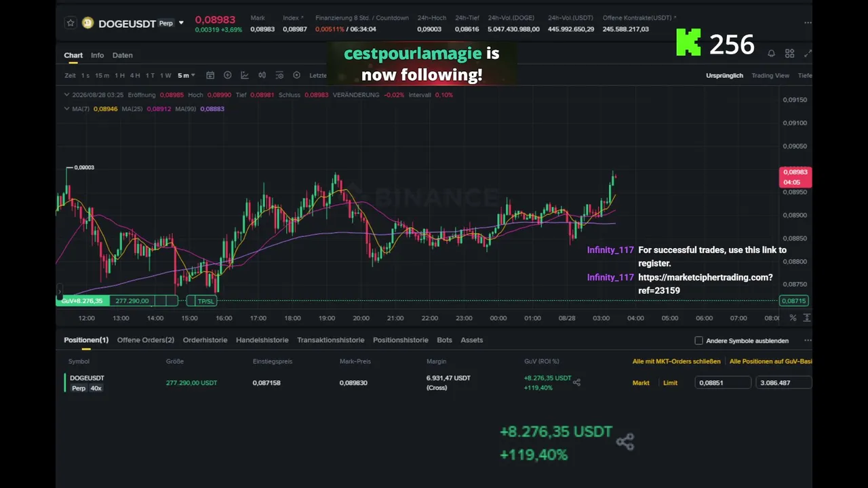This screenshot has height=488, width=868.
Task: Switch to the Info tab
Action: coord(98,55)
